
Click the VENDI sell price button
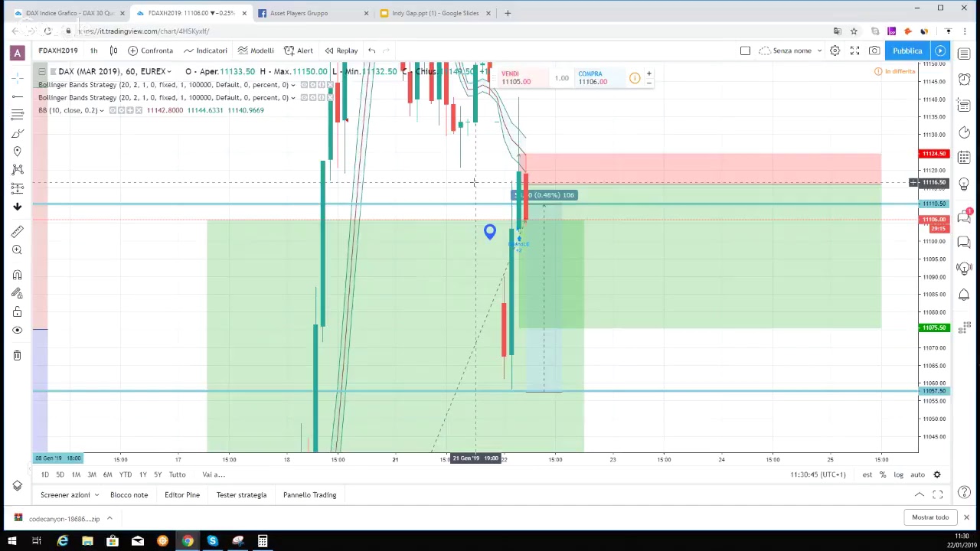(522, 78)
